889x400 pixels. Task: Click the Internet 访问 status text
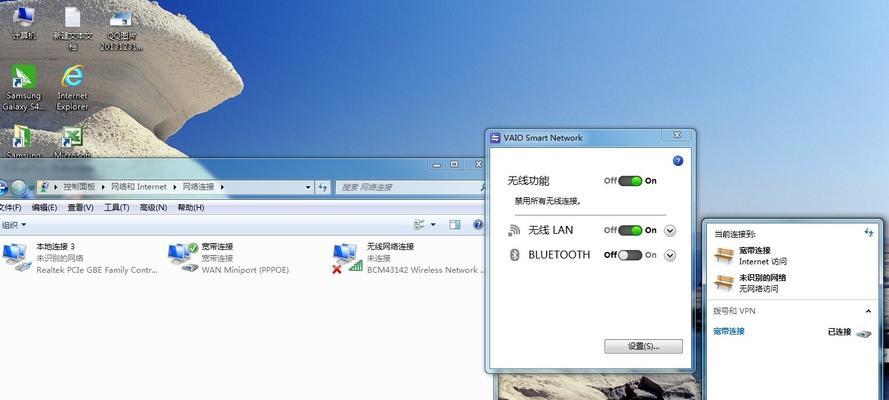coord(763,262)
